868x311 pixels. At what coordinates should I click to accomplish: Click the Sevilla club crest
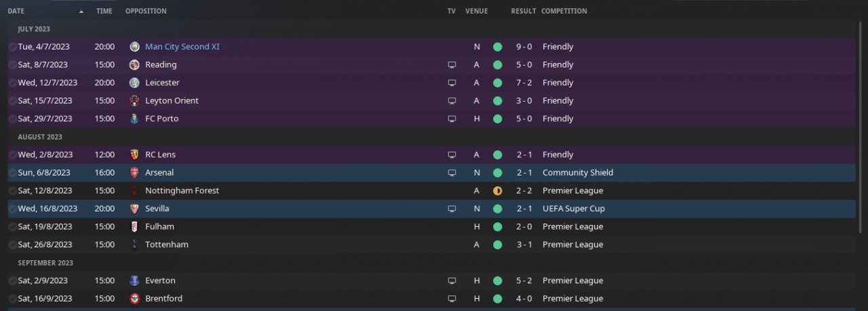coord(134,209)
